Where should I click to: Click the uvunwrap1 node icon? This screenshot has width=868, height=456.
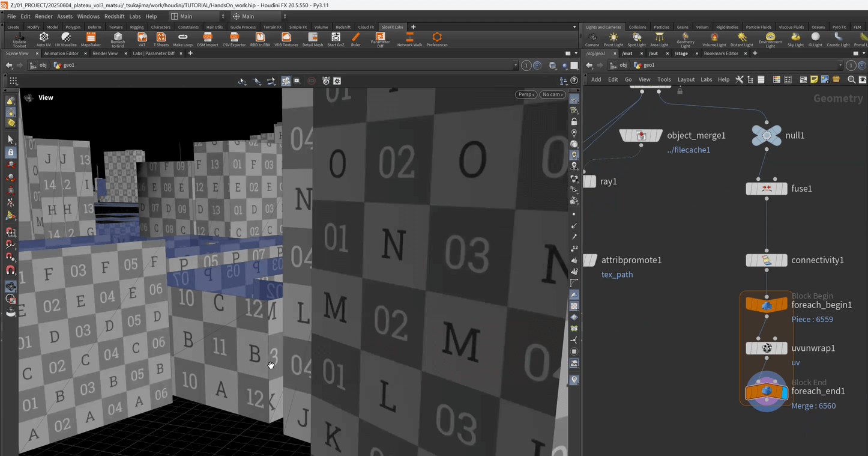[x=767, y=348]
